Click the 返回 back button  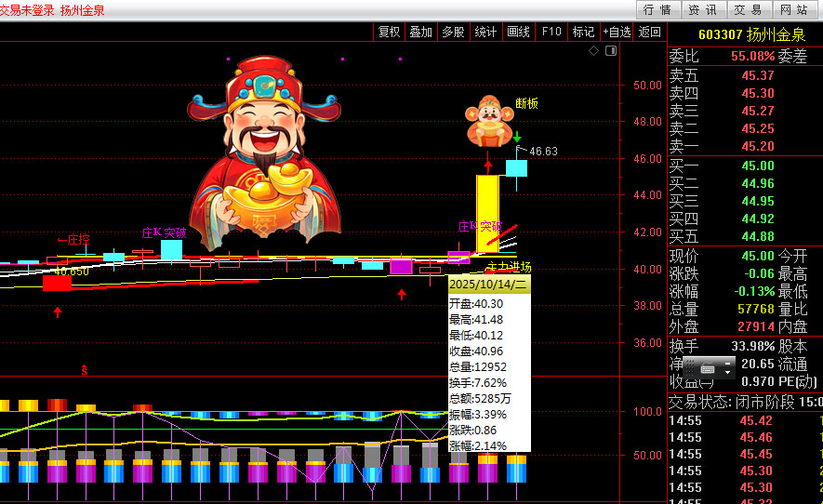[649, 32]
